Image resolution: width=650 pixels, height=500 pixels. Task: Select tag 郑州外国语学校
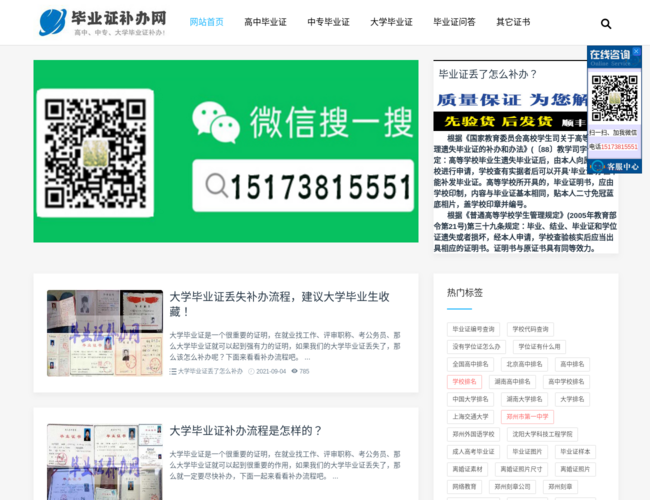pos(473,434)
